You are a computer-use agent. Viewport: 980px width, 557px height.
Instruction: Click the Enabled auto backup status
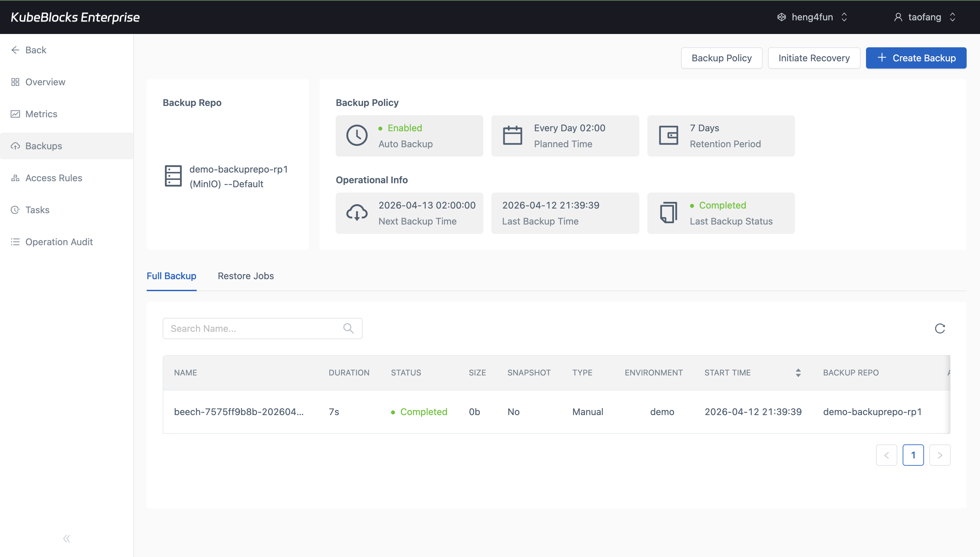(404, 128)
